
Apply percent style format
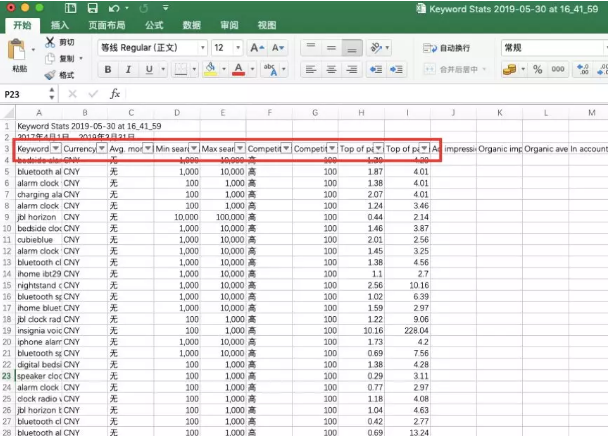coord(537,69)
